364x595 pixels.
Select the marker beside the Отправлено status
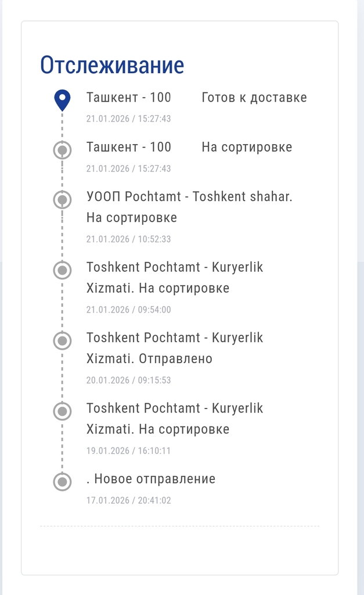pos(62,340)
